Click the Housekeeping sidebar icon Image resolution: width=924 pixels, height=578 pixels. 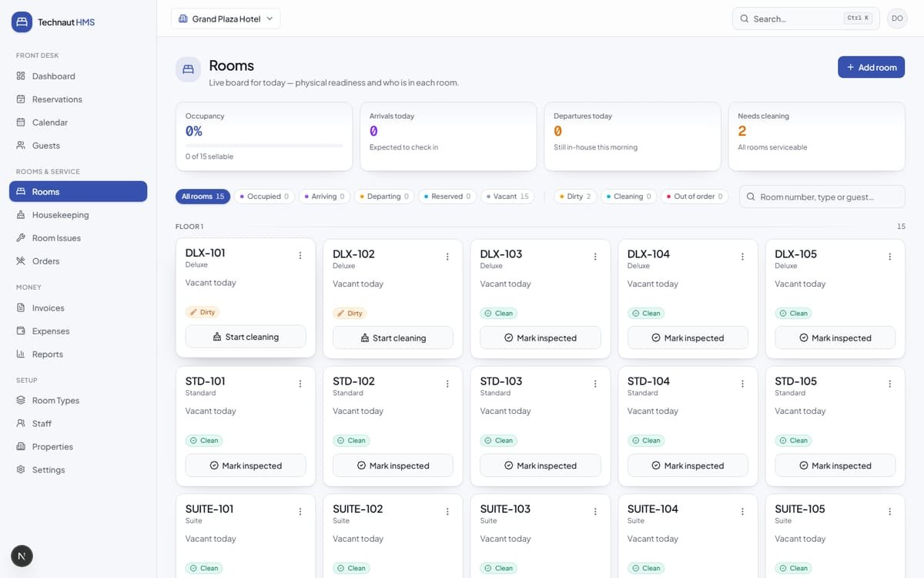pyautogui.click(x=21, y=215)
